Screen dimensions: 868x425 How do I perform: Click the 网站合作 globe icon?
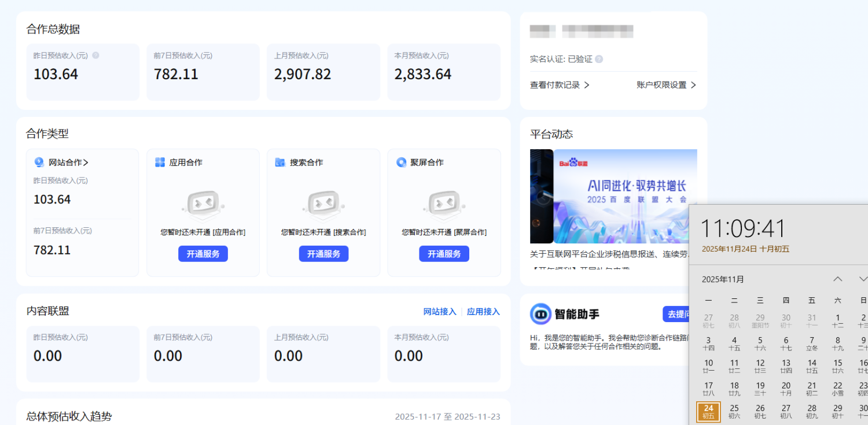point(38,162)
